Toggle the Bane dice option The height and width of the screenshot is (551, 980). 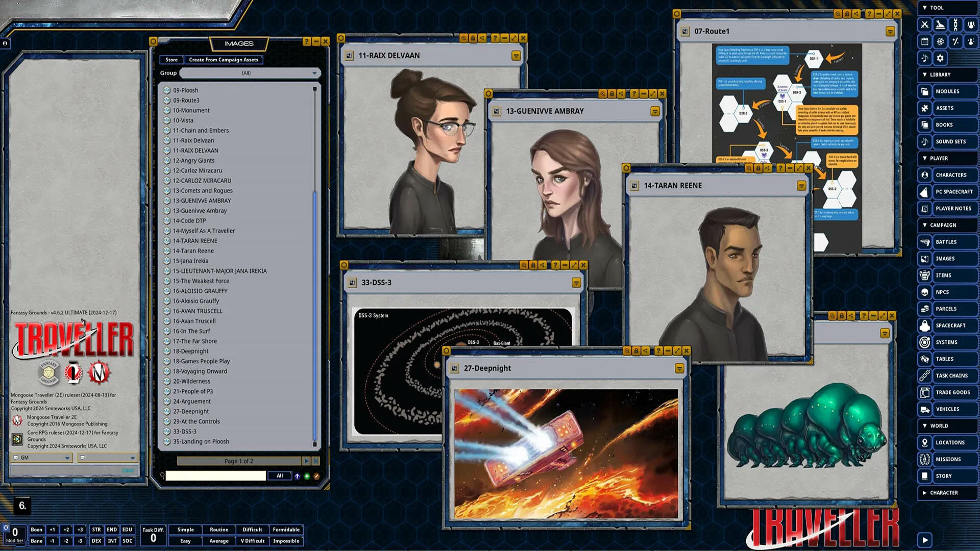tap(37, 541)
